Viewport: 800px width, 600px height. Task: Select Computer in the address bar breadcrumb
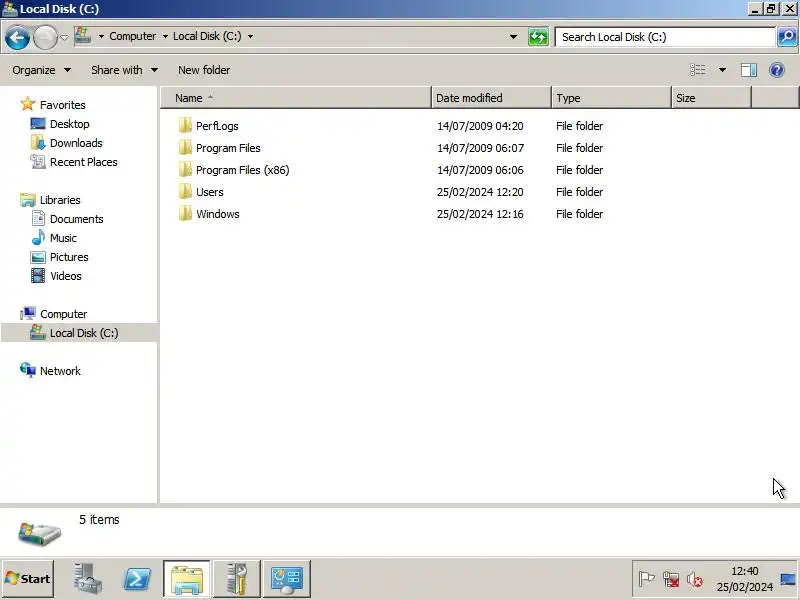coord(133,36)
